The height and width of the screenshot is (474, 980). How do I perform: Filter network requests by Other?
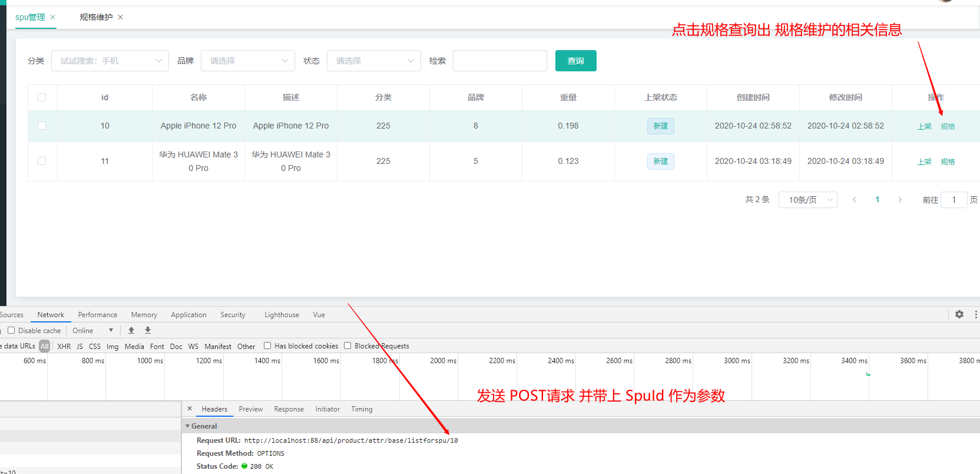246,346
